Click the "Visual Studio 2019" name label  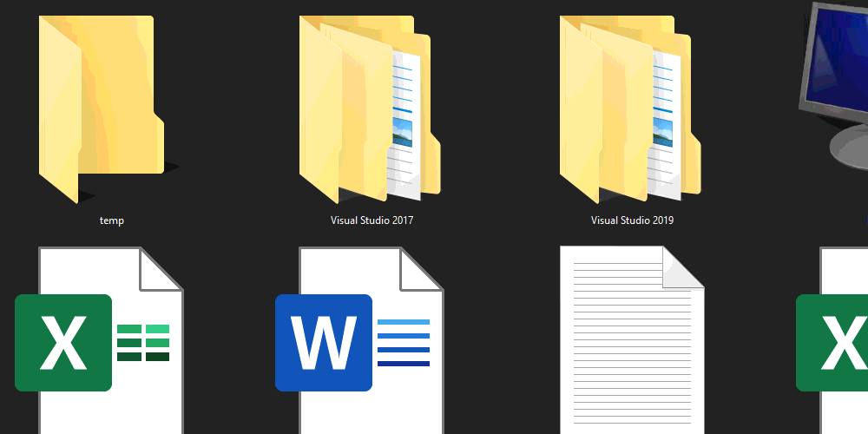(632, 220)
